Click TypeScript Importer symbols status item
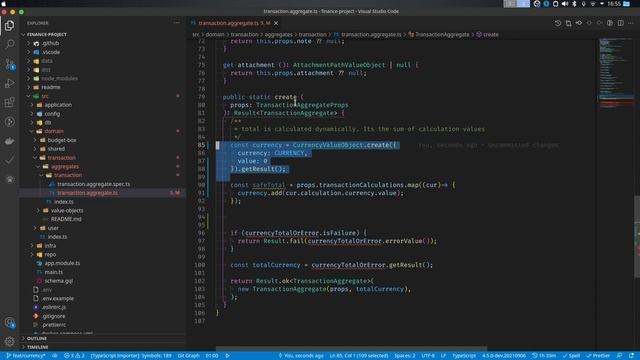640x360 pixels. point(131,356)
